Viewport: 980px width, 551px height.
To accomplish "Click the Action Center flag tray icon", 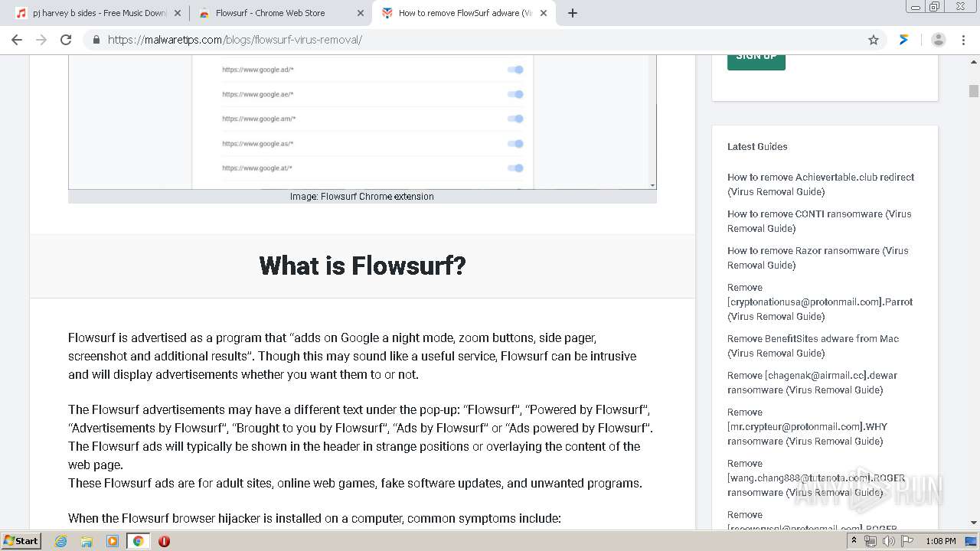I will click(907, 541).
